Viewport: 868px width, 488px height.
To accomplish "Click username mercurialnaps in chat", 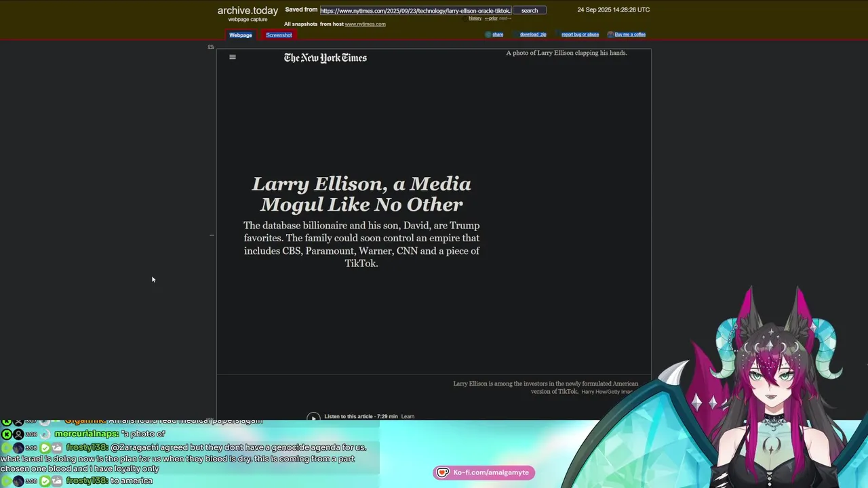I will (86, 434).
